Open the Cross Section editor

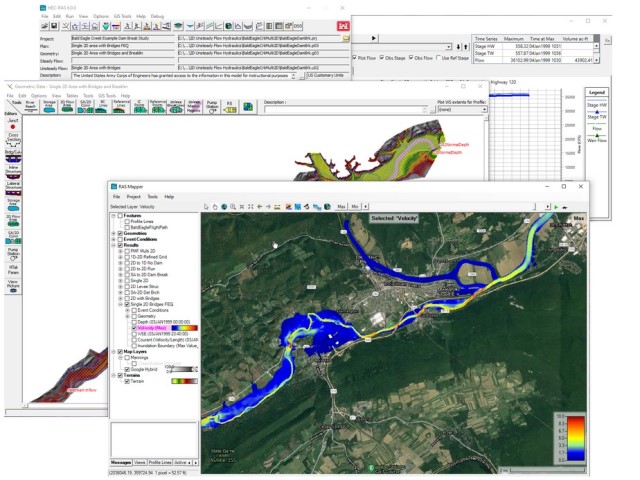point(13,139)
